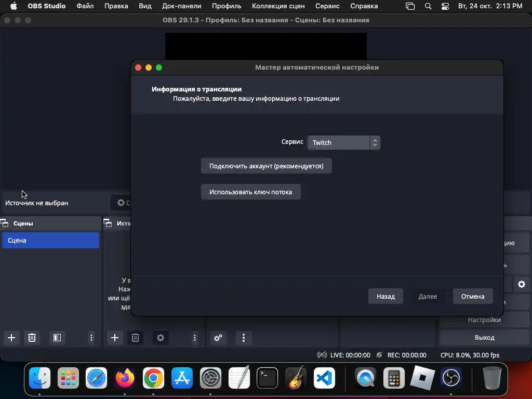Screen dimensions: 532x399
Task: Open Spotlight search in menu bar
Action: pos(428,6)
